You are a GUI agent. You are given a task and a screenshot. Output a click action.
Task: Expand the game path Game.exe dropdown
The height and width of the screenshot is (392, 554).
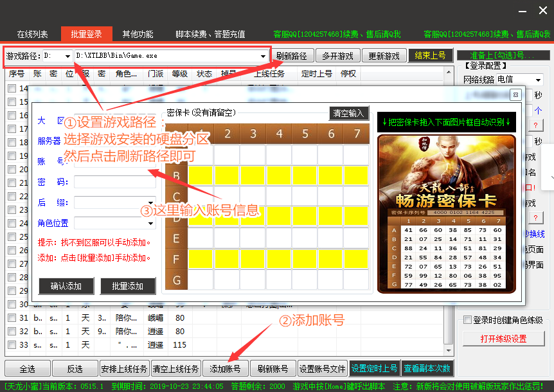[263, 56]
